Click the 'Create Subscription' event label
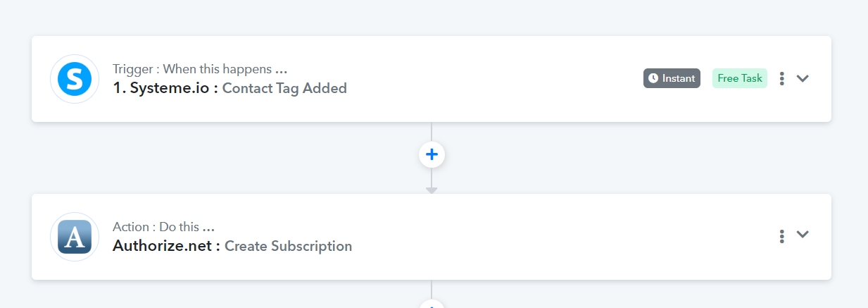This screenshot has width=868, height=308. [x=289, y=246]
